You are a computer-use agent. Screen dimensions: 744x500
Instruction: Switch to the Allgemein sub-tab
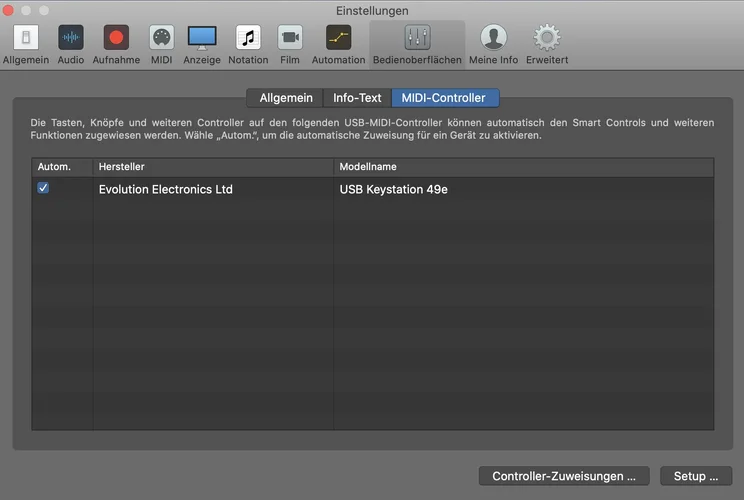(285, 98)
